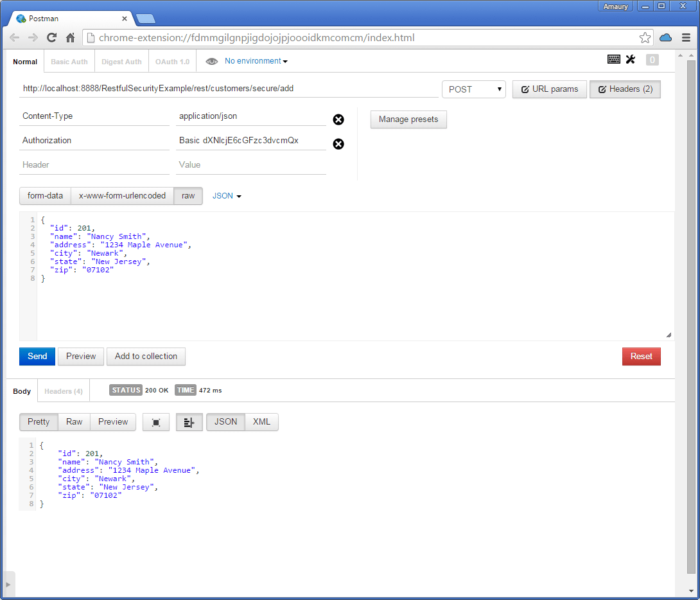
Task: Remove the Content-Type header row
Action: [x=338, y=119]
